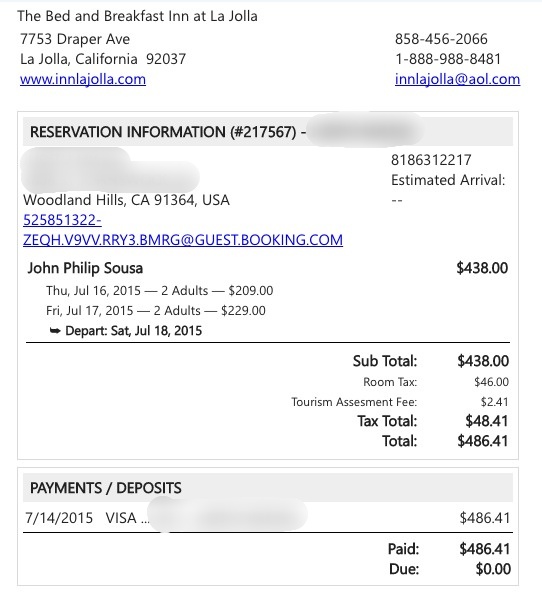Open the guest booking.com email address link

pos(183,240)
